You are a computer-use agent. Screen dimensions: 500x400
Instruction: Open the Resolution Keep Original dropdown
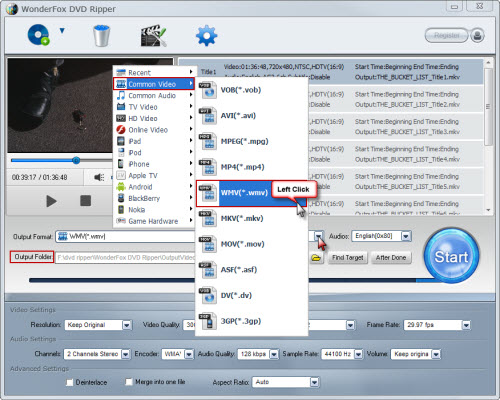pos(126,325)
